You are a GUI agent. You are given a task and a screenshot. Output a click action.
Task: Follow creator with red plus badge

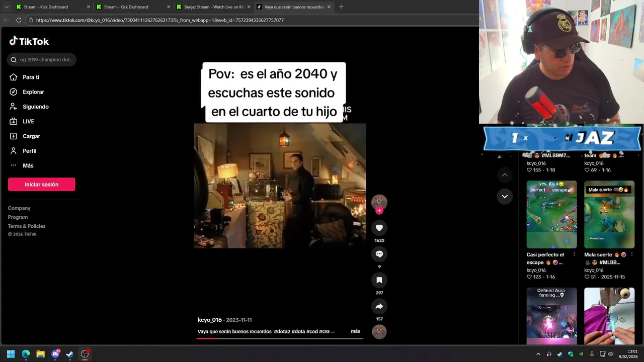pos(379,211)
